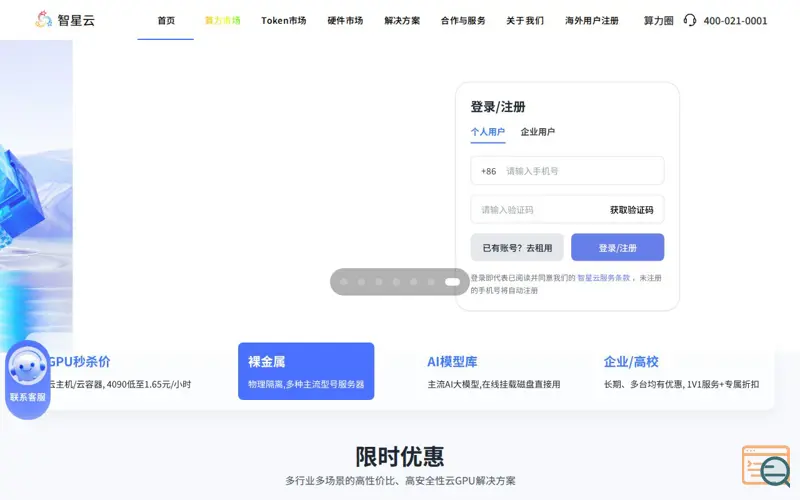Click the 限时优惠 heading

click(400, 456)
